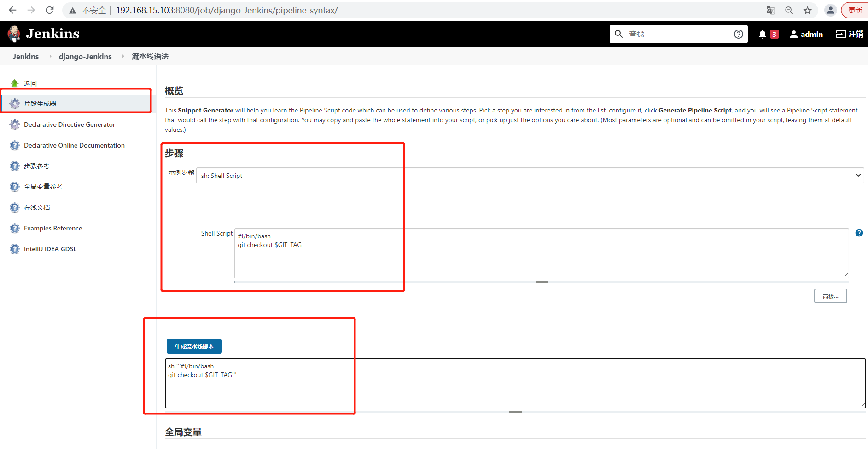Click the help icon beside 全局变量参考
The width and height of the screenshot is (868, 449).
pos(15,187)
